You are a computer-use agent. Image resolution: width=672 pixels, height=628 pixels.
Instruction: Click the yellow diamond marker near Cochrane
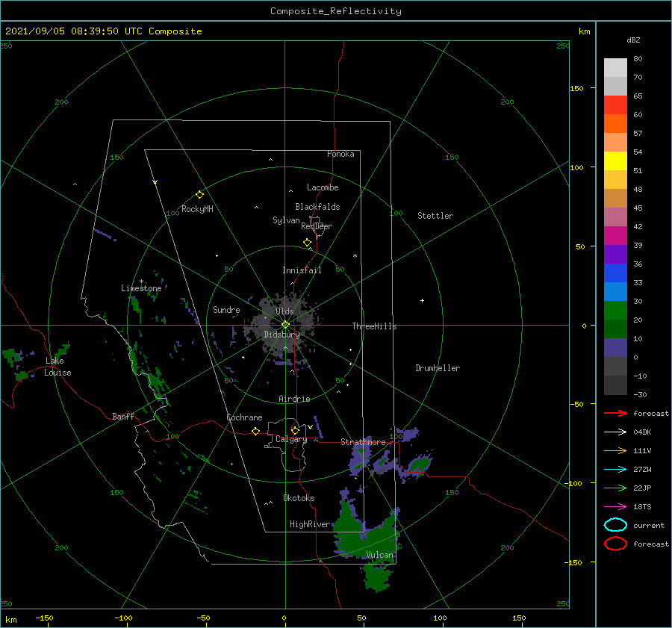(255, 431)
